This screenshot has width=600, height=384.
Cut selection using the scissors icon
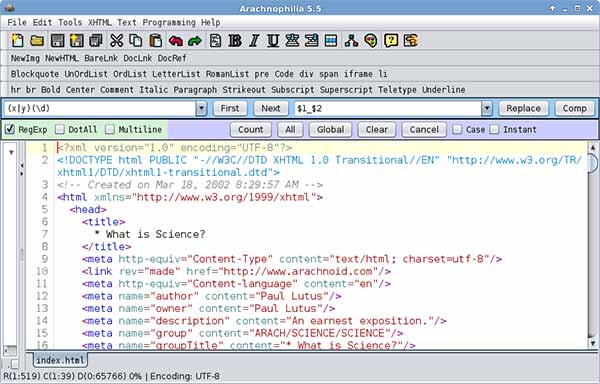[116, 41]
